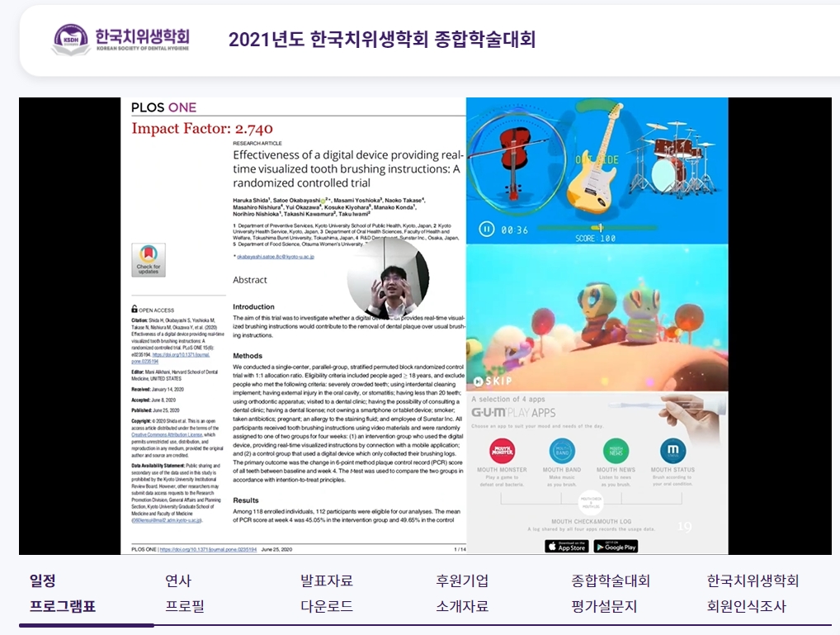
Task: Go to 발표자료 section
Action: pos(327,581)
